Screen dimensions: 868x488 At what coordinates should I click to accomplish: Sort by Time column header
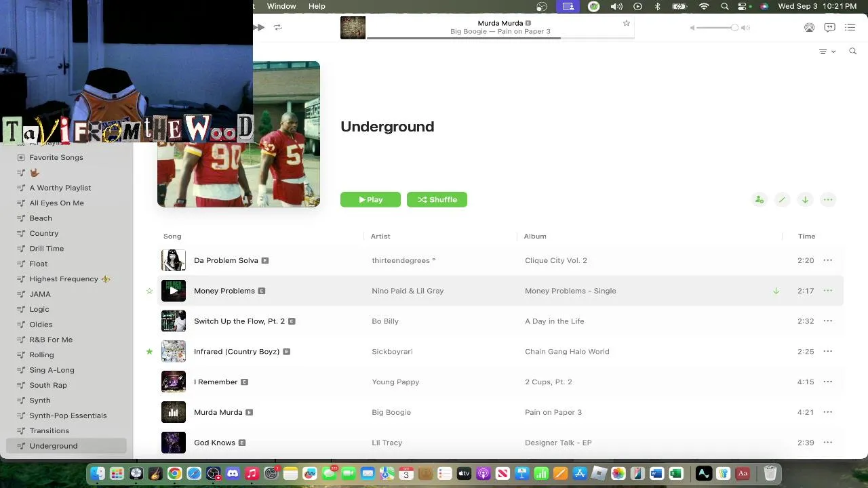[x=806, y=236]
